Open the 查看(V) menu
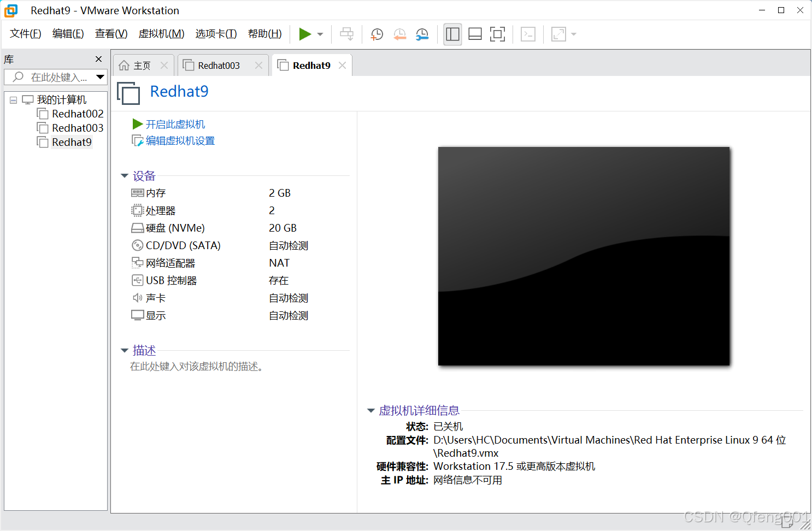 (x=111, y=34)
